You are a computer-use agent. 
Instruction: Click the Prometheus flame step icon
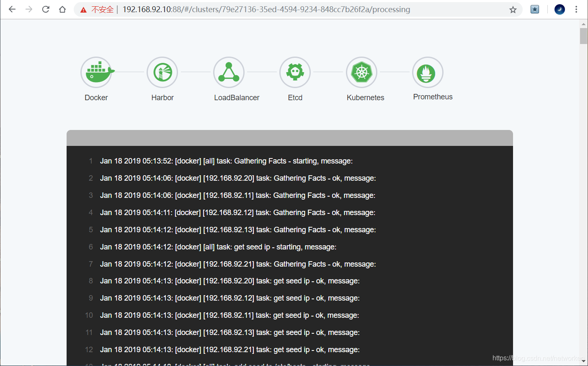point(428,72)
